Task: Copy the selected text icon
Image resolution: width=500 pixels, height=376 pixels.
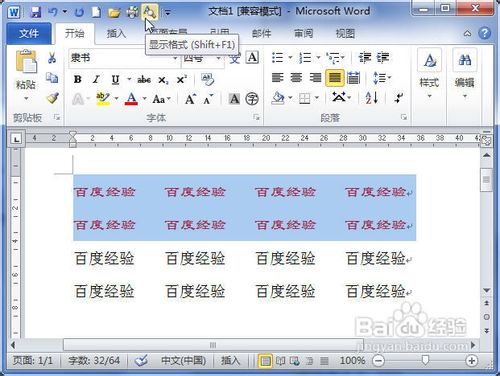Action: (x=52, y=78)
